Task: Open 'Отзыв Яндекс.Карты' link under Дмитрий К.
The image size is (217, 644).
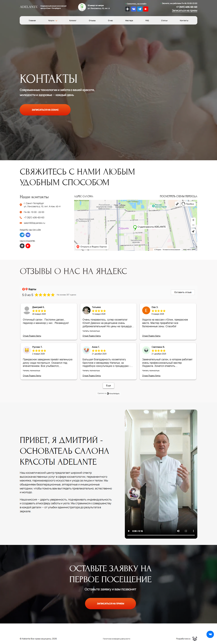Action: pyautogui.click(x=32, y=336)
